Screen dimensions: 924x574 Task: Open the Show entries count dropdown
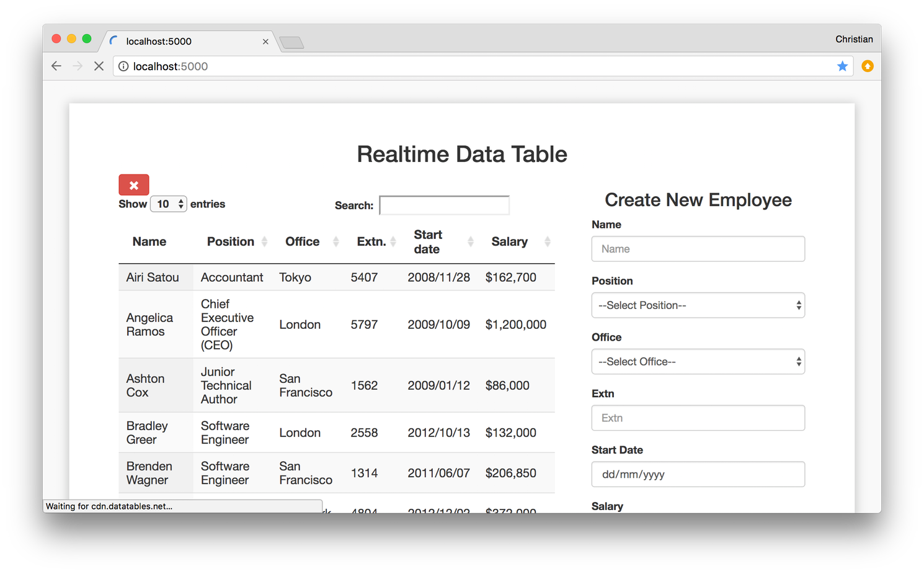click(169, 204)
